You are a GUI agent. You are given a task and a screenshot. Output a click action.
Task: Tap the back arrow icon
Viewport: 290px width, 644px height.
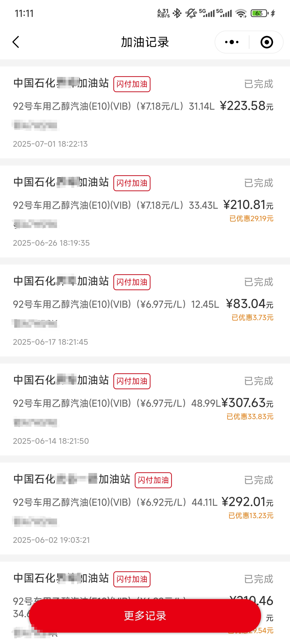click(16, 42)
